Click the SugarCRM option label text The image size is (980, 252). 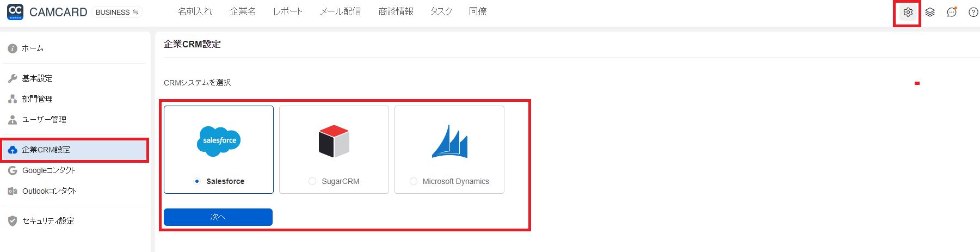click(341, 181)
